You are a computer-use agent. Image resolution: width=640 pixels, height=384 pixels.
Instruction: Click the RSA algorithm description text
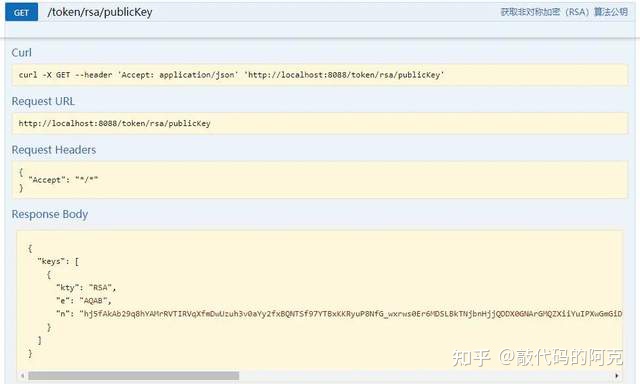tap(564, 12)
